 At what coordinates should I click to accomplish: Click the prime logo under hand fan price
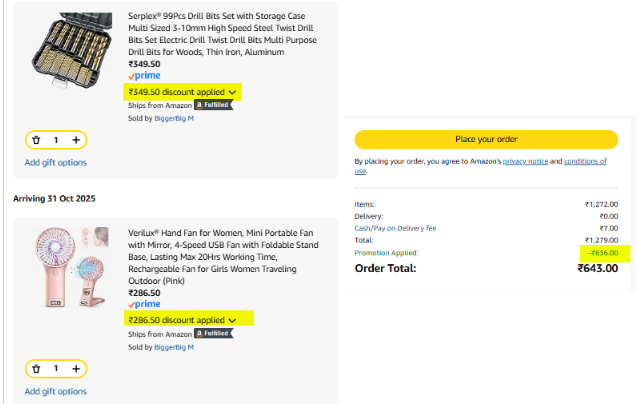pos(144,304)
